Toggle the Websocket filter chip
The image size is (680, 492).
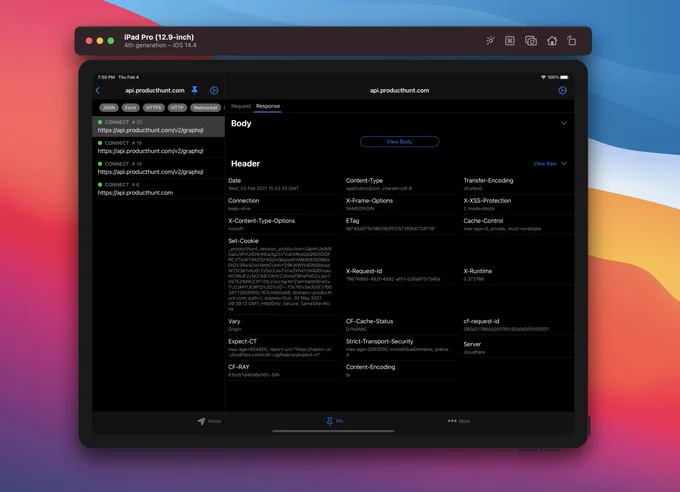pos(206,108)
